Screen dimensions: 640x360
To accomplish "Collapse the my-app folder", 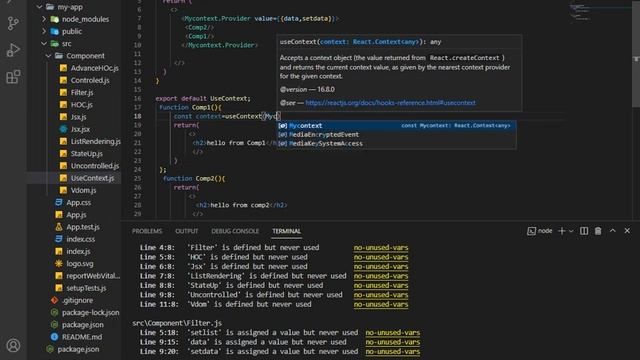I will [40, 7].
